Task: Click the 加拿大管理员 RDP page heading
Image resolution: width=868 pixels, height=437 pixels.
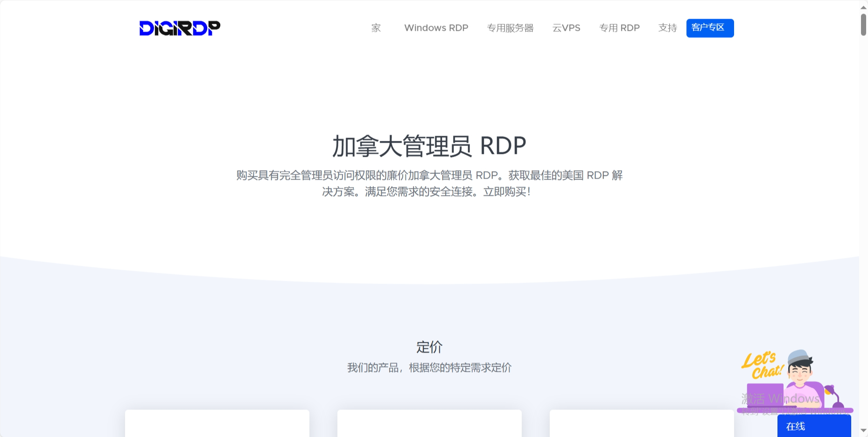Action: pos(429,146)
